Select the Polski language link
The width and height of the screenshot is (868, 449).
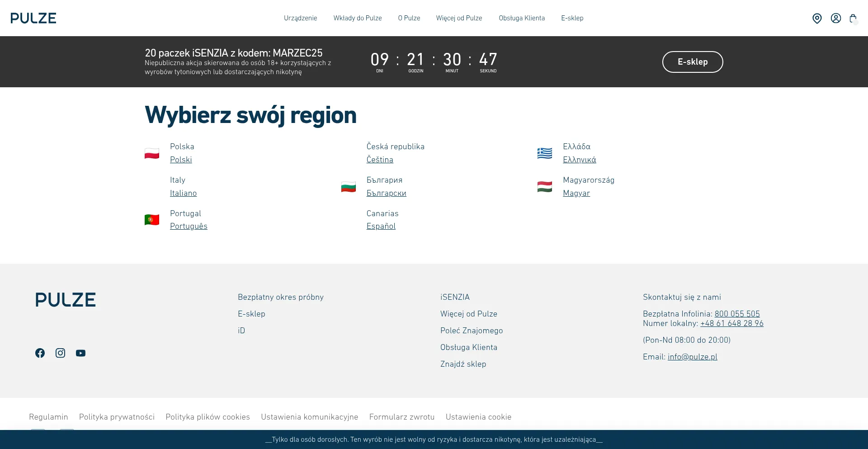tap(181, 160)
